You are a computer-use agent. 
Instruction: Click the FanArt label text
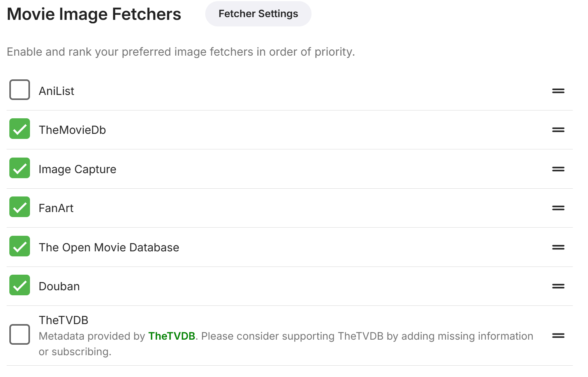[x=56, y=208]
